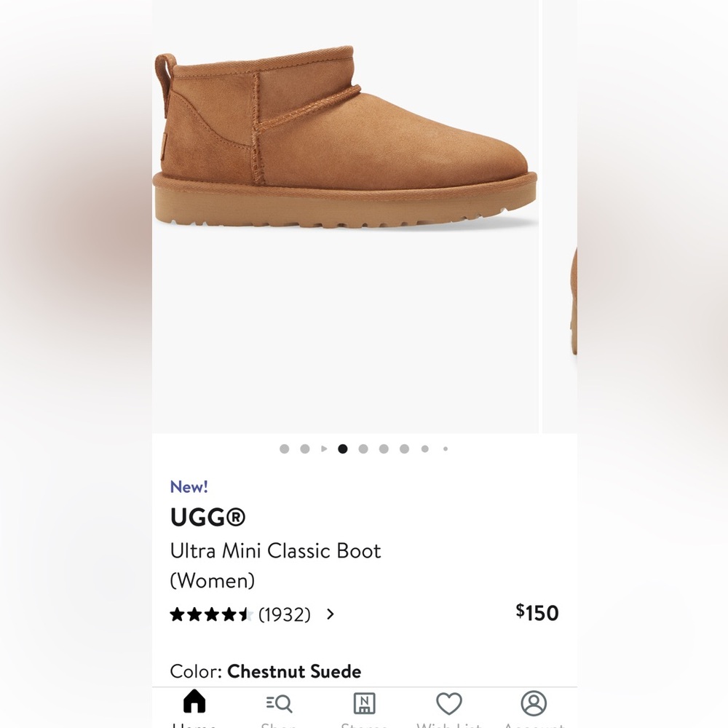The height and width of the screenshot is (728, 728).
Task: Tap the first filled rating star
Action: click(x=177, y=615)
